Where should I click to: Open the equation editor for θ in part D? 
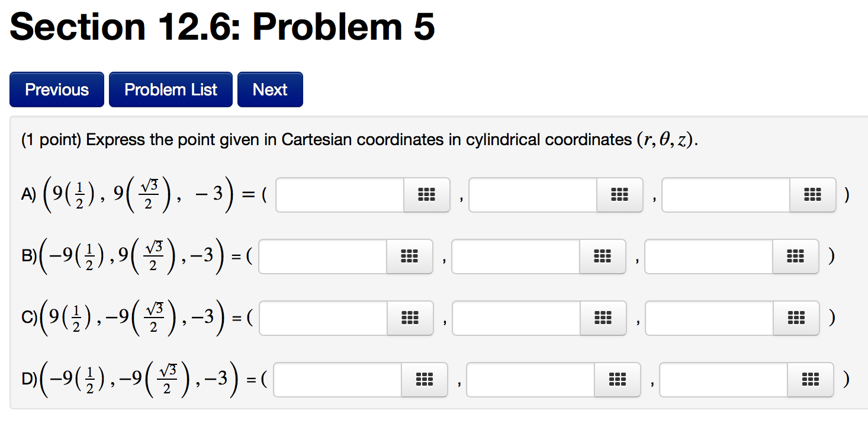pos(618,380)
